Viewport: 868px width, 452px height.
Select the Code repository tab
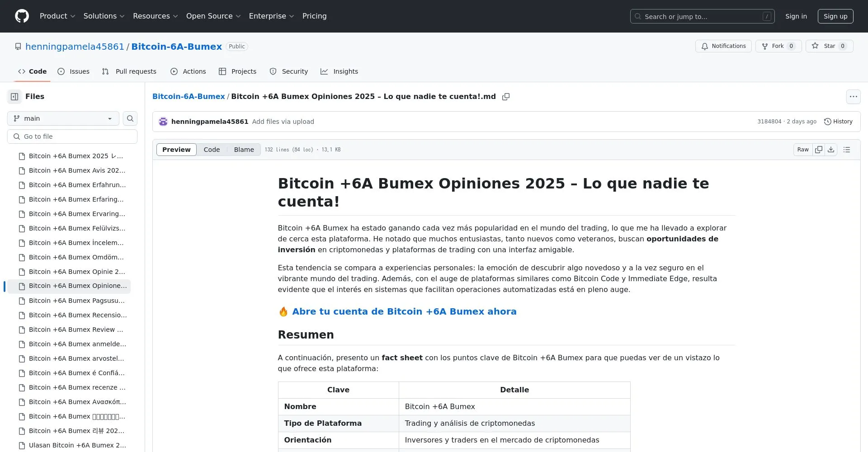click(x=32, y=71)
